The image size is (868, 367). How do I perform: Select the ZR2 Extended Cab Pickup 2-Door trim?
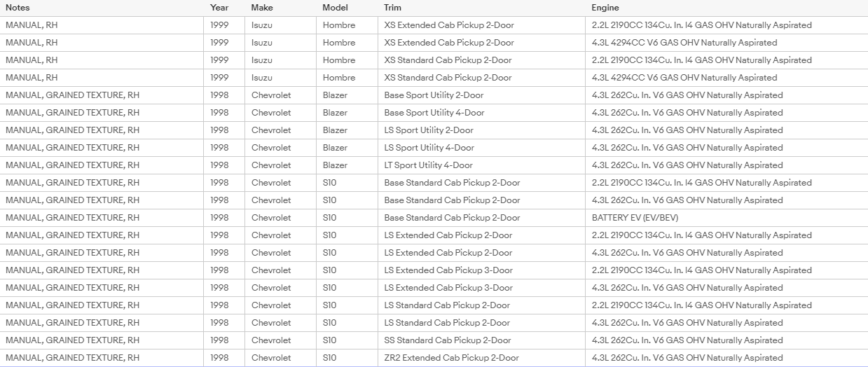click(481, 358)
